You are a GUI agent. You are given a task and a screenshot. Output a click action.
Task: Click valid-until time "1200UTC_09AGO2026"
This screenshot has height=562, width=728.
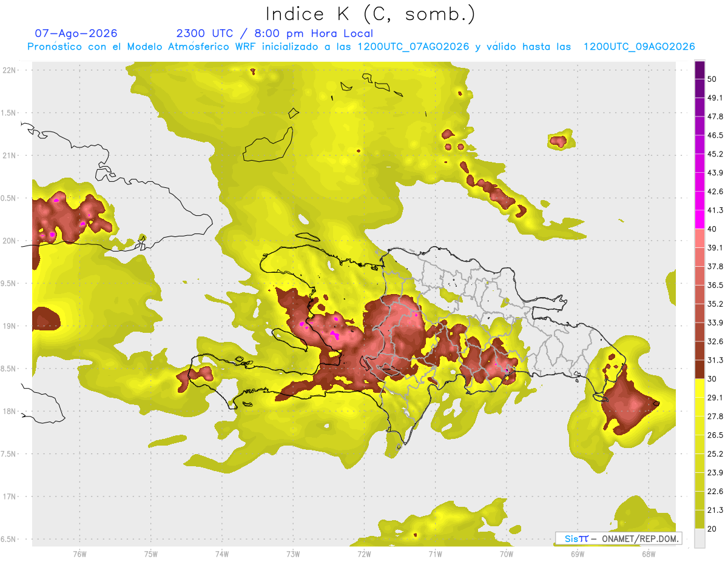pyautogui.click(x=639, y=47)
